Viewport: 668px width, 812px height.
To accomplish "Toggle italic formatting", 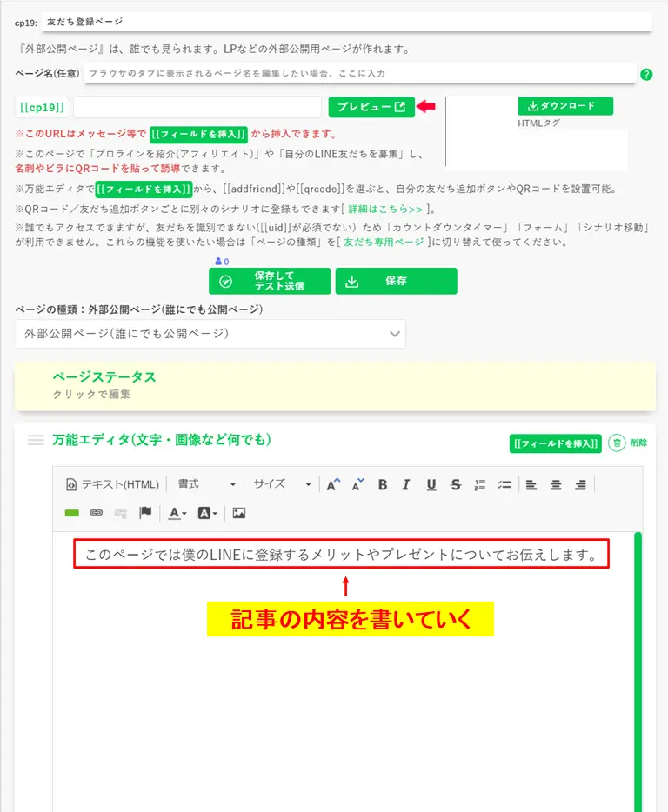I will (406, 485).
